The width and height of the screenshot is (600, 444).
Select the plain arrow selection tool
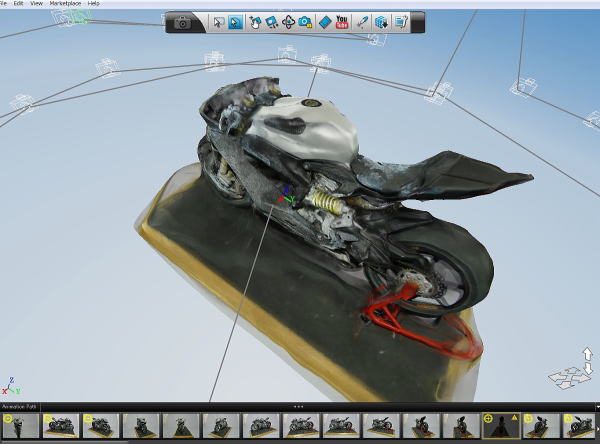click(218, 22)
